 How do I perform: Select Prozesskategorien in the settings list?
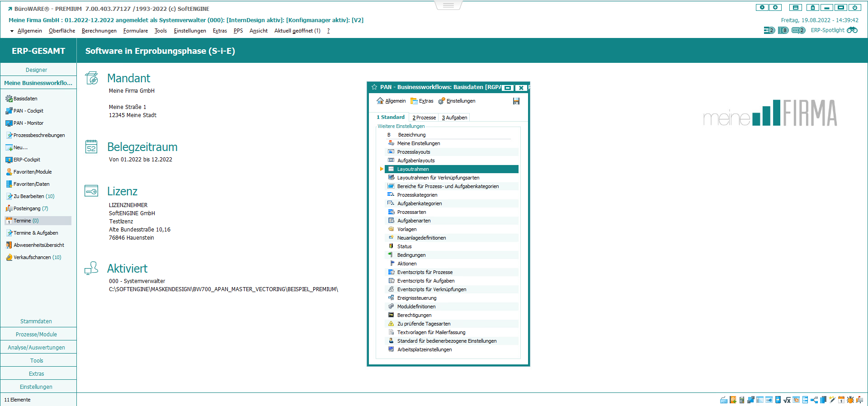click(417, 195)
